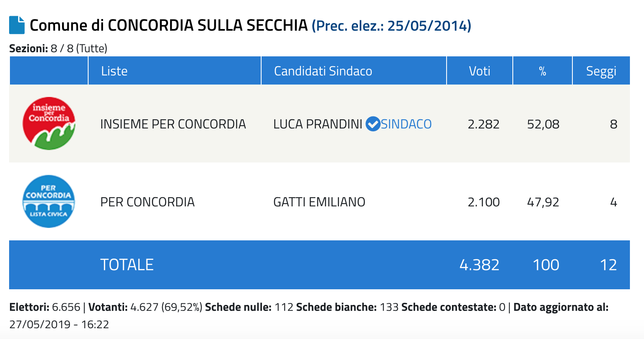The width and height of the screenshot is (644, 339).
Task: Click the Per Concordia blue civic list logo
Action: (x=49, y=201)
